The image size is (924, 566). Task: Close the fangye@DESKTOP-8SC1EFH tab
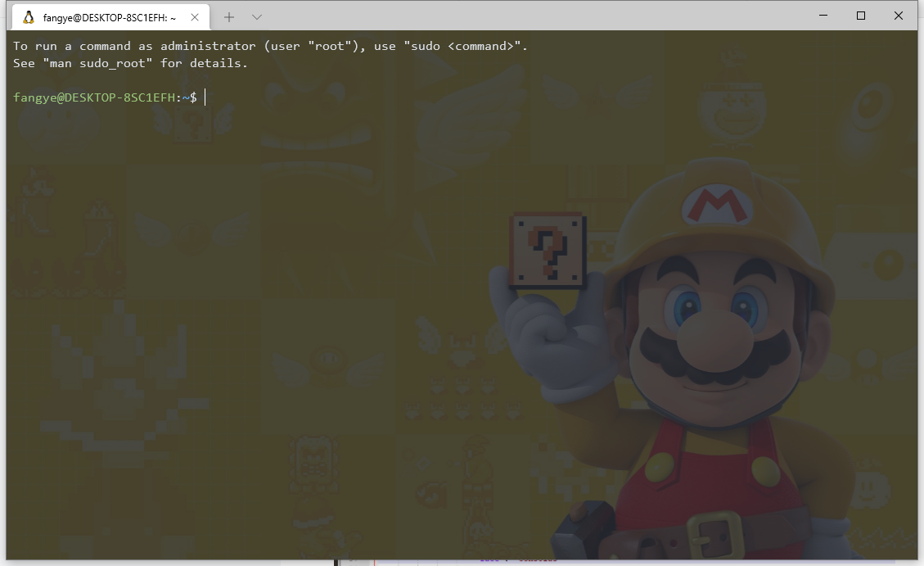click(x=195, y=18)
